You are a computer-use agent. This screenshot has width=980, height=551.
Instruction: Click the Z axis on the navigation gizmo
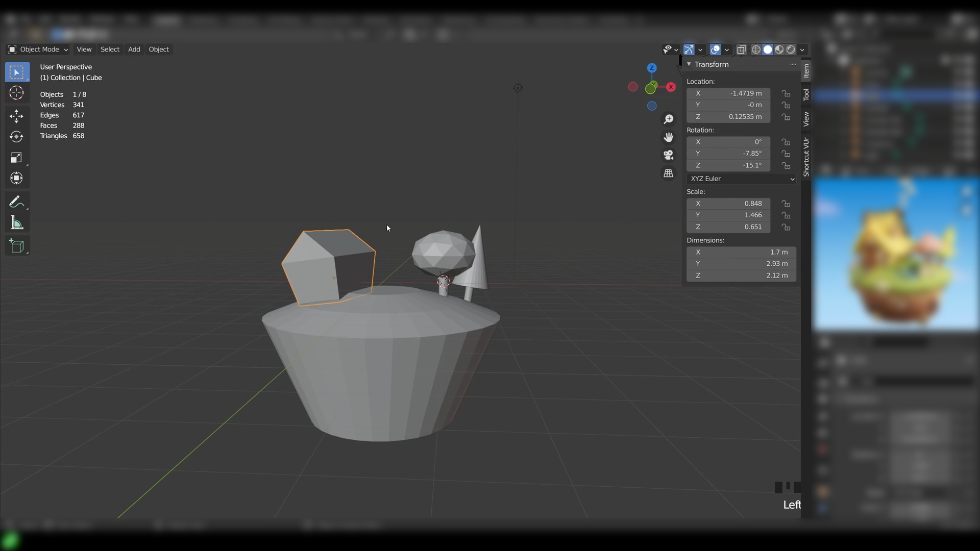[x=652, y=67]
